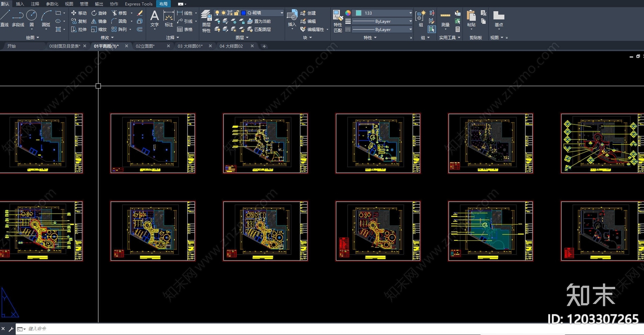Select the Dimension (标注) tool
Image resolution: width=644 pixels, height=335 pixels.
coord(169,19)
